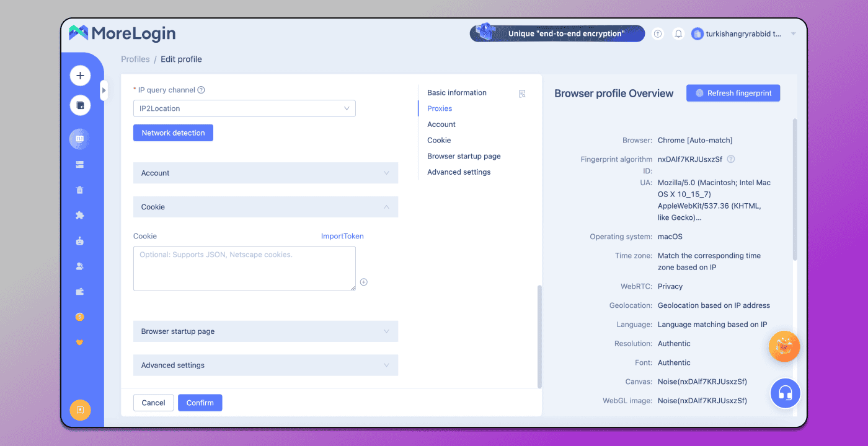
Task: Open the headset support chat button
Action: pos(786,393)
